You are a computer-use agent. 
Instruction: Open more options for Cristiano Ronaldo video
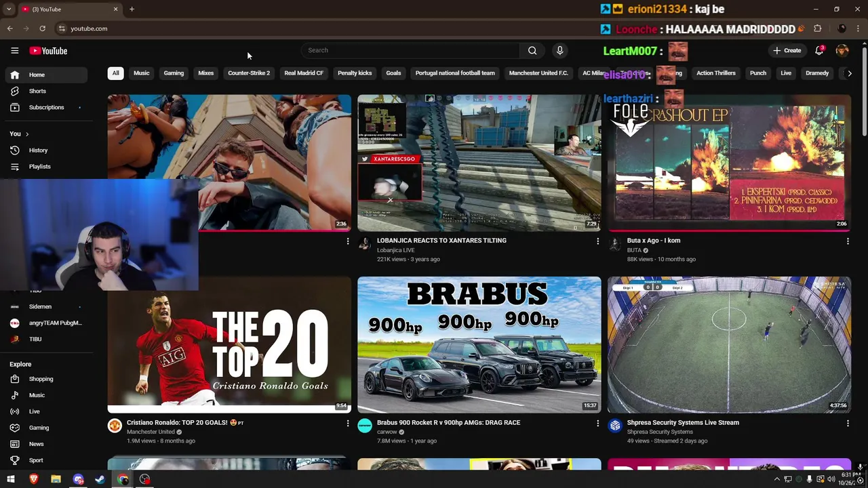(x=348, y=423)
